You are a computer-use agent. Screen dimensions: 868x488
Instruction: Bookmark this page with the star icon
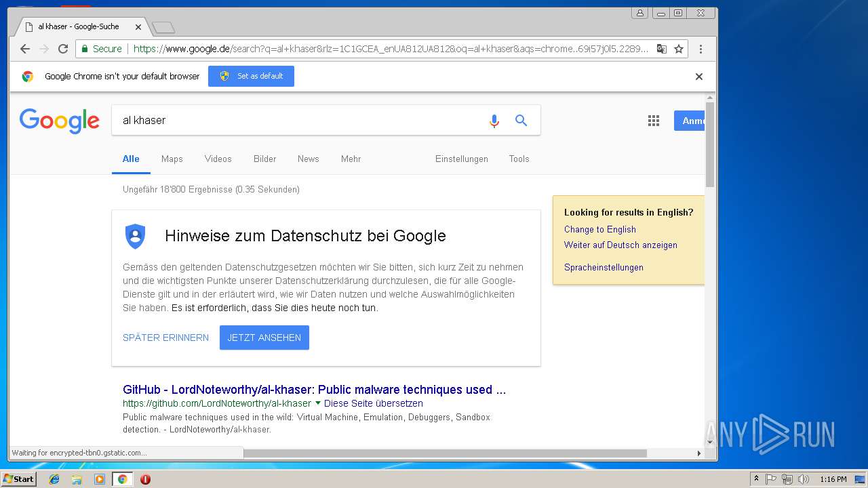click(678, 49)
